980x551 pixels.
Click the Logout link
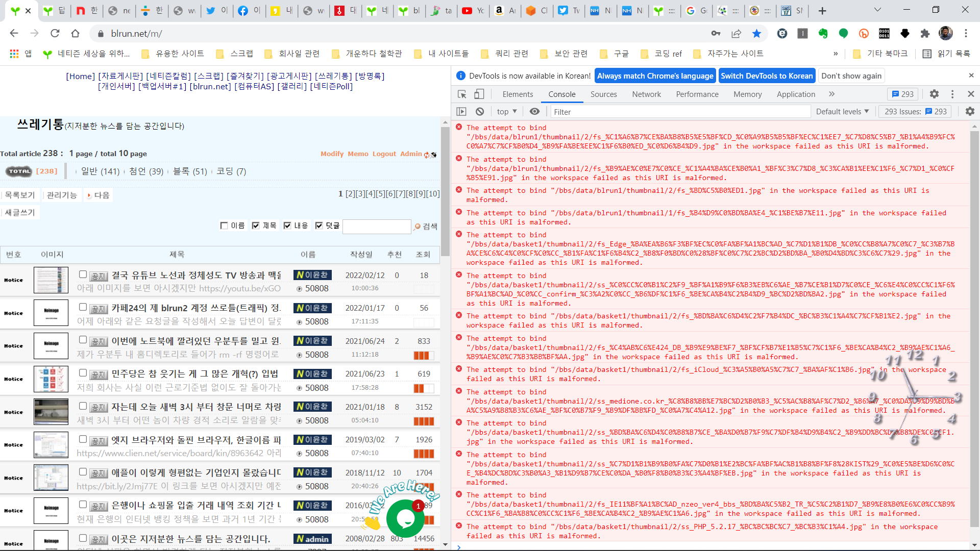click(x=384, y=154)
